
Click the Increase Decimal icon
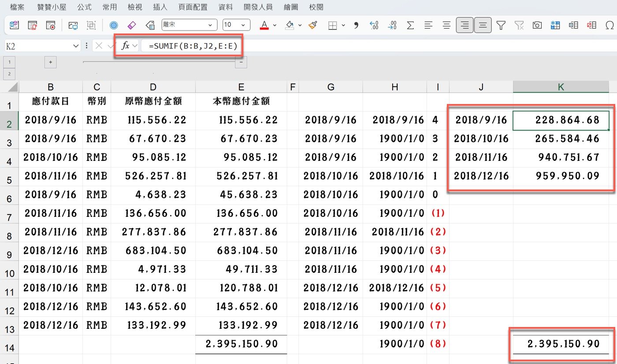[374, 25]
